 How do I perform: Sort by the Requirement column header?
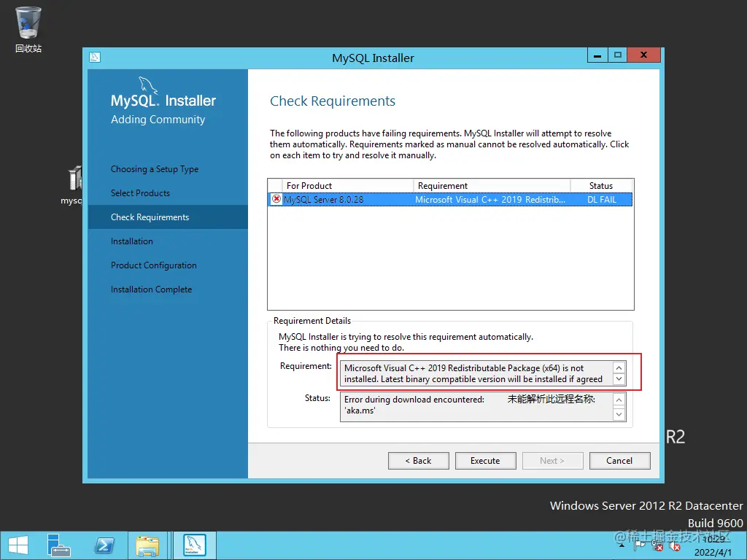pyautogui.click(x=492, y=185)
